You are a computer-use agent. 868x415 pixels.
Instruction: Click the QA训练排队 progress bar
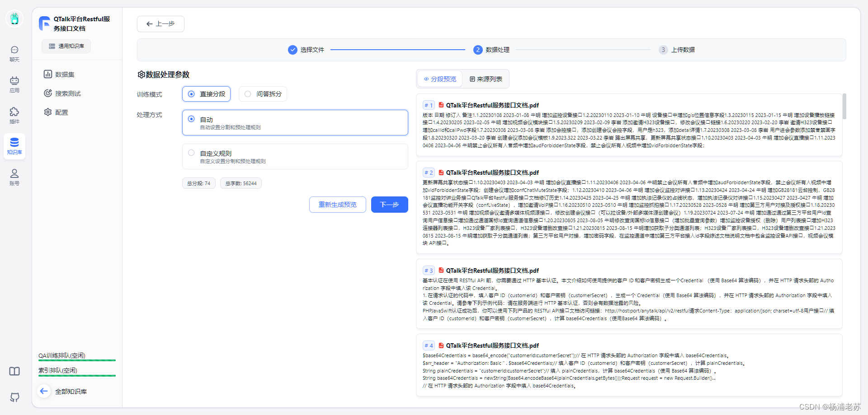point(77,360)
